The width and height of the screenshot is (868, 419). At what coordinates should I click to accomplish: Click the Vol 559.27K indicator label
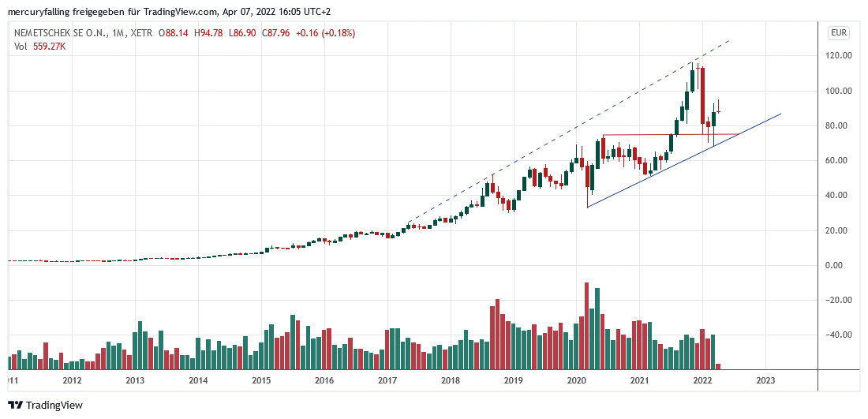[x=39, y=47]
